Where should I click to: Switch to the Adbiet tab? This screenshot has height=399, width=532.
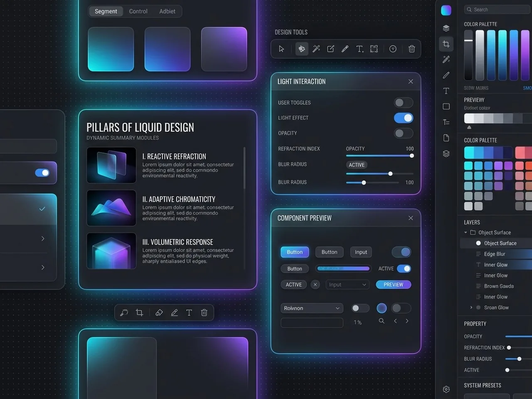coord(167,11)
